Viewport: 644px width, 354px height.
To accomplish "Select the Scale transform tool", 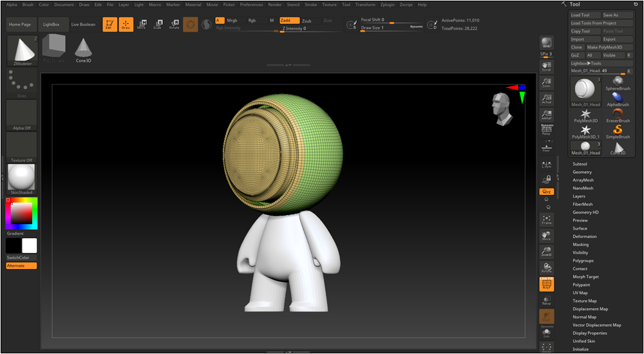I will coord(158,24).
